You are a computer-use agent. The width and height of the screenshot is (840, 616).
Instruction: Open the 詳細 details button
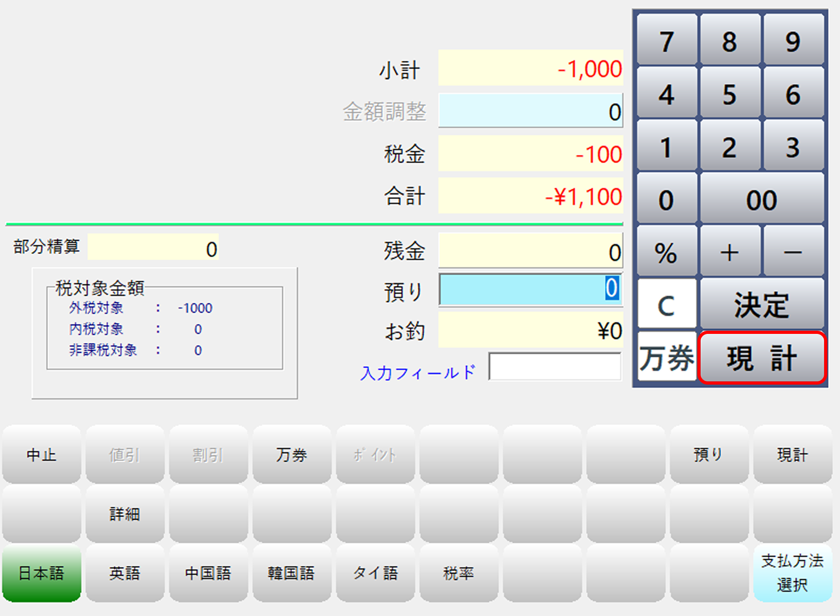click(125, 514)
